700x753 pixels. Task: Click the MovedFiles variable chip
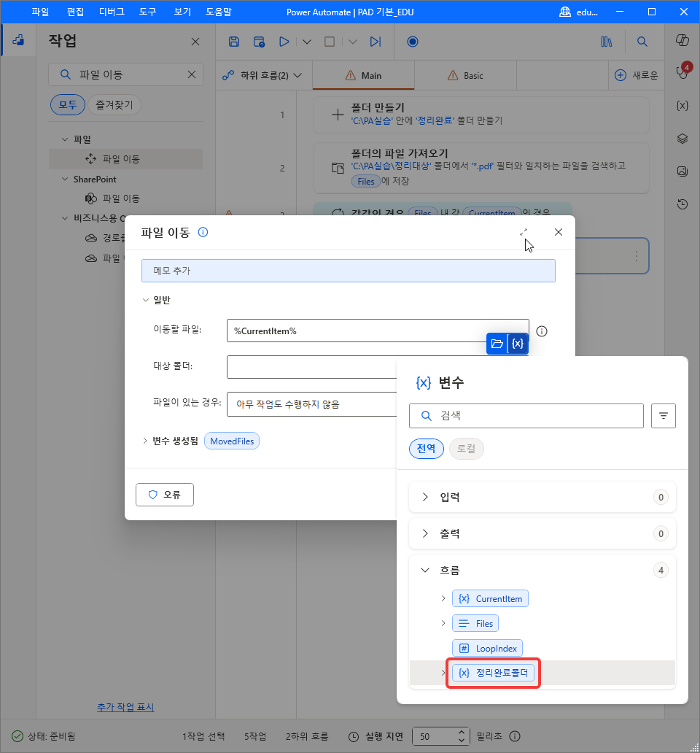pyautogui.click(x=232, y=441)
